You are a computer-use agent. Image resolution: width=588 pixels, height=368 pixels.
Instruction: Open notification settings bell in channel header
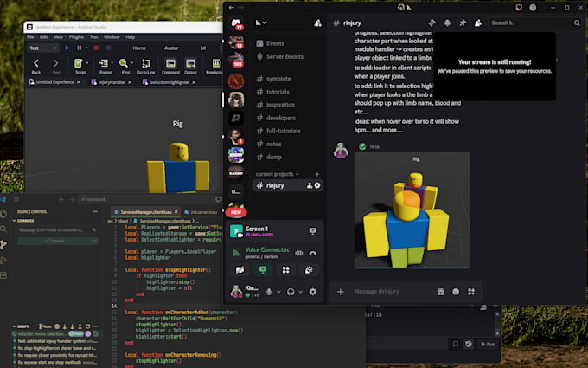point(447,23)
